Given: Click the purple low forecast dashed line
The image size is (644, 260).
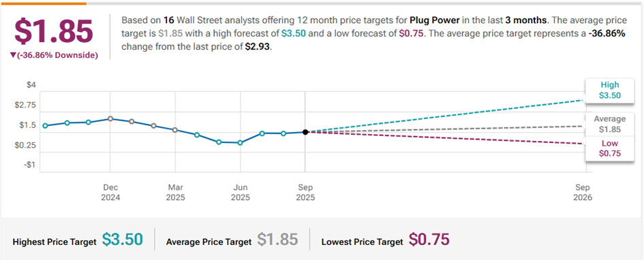Looking at the screenshot, I should [x=444, y=137].
